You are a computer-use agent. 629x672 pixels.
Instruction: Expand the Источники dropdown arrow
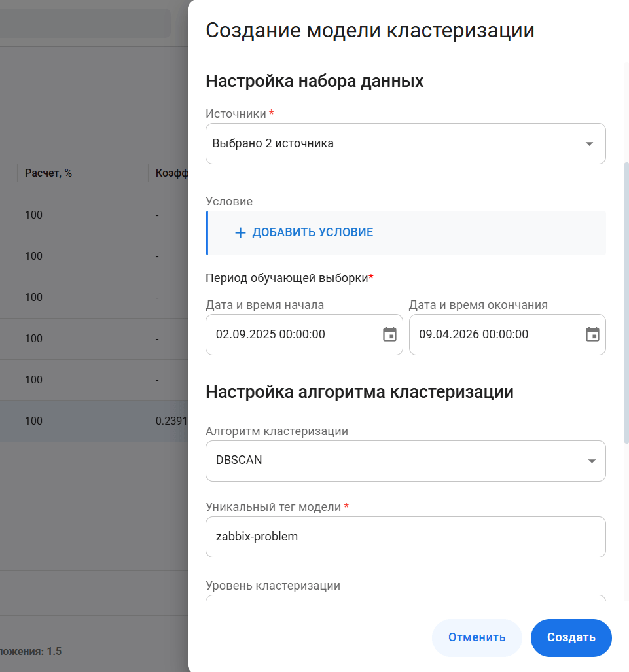pos(588,144)
